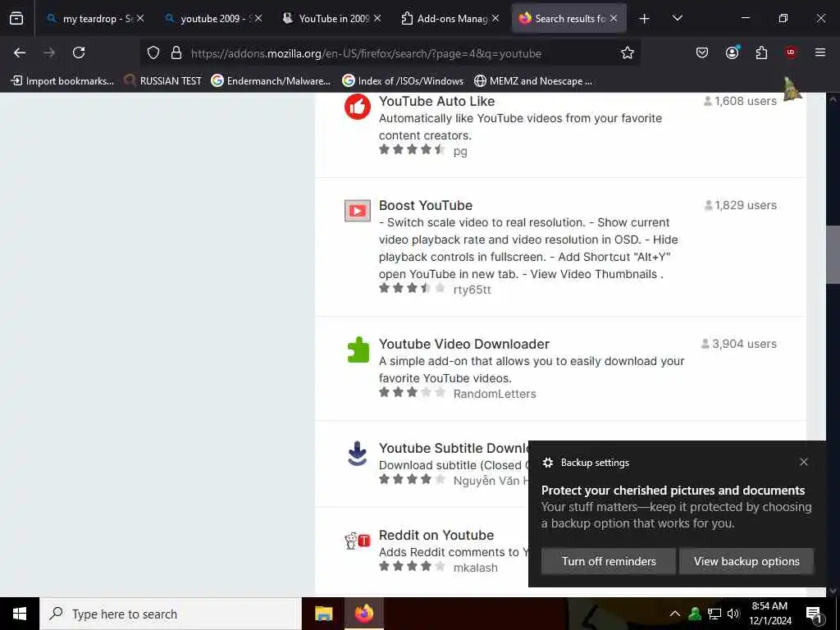Click View backup options button

pos(746,561)
